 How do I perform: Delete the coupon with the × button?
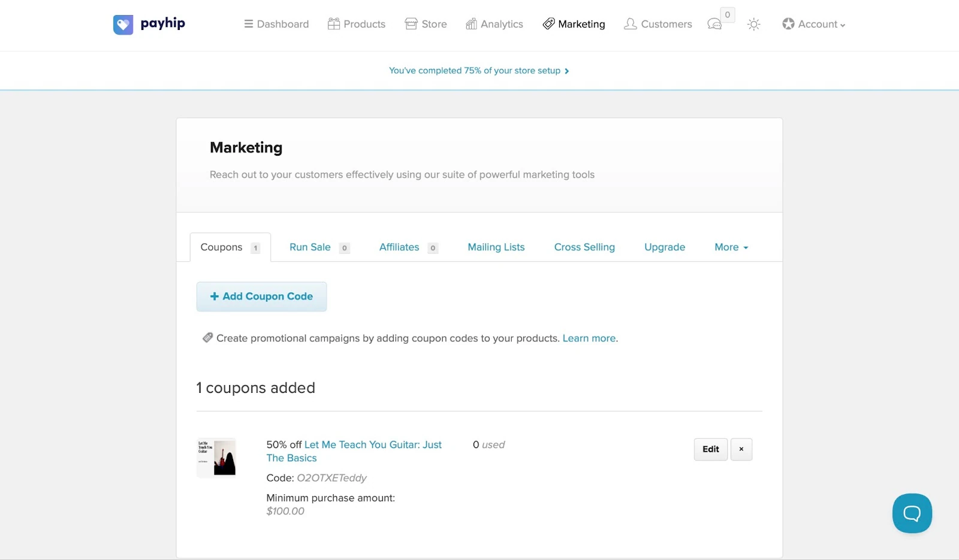click(x=741, y=449)
